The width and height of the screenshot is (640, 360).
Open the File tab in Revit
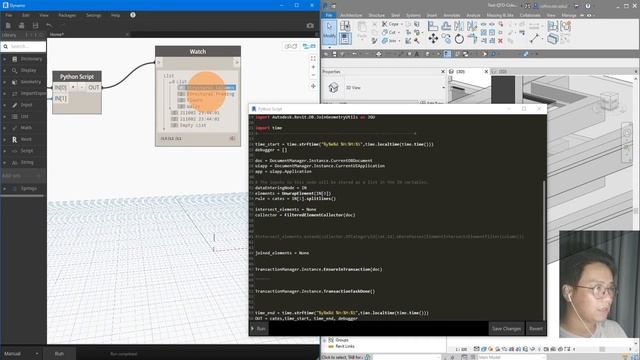pyautogui.click(x=329, y=15)
